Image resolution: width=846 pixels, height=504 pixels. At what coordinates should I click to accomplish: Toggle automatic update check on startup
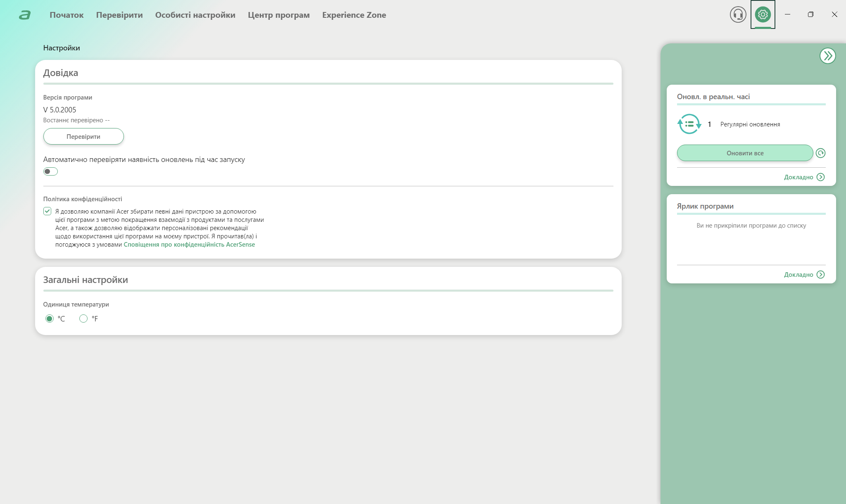[x=50, y=171]
